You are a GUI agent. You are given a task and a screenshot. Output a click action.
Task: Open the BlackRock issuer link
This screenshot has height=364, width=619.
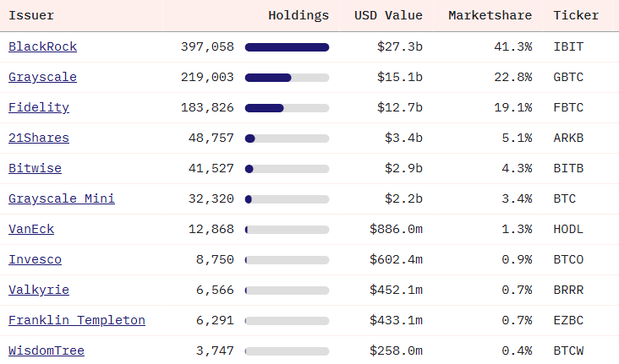(40, 46)
